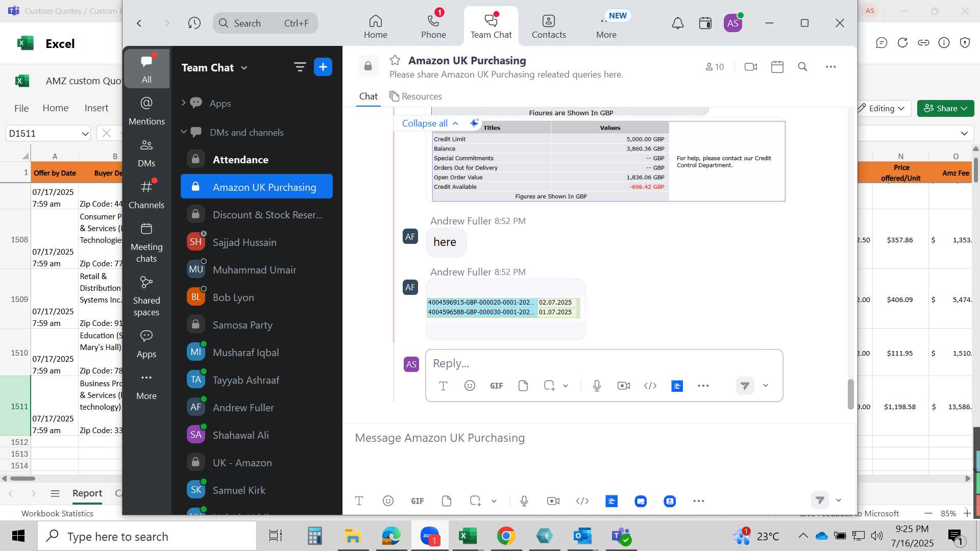This screenshot has width=980, height=551.
Task: Click the Search field in Zoom
Action: pos(265,23)
